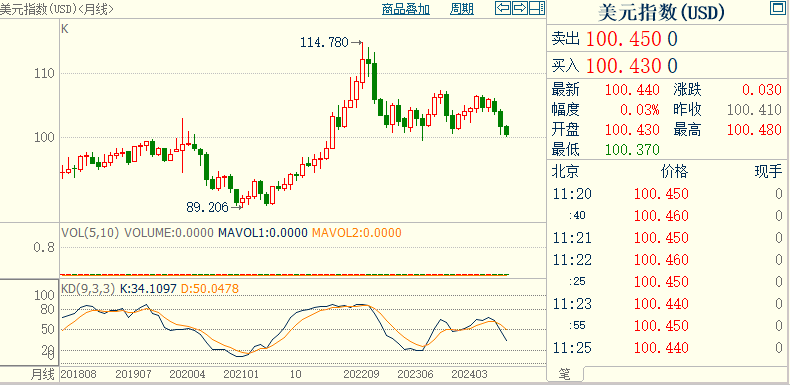Select the 11:20 tick row
790x385 pixels.
668,194
